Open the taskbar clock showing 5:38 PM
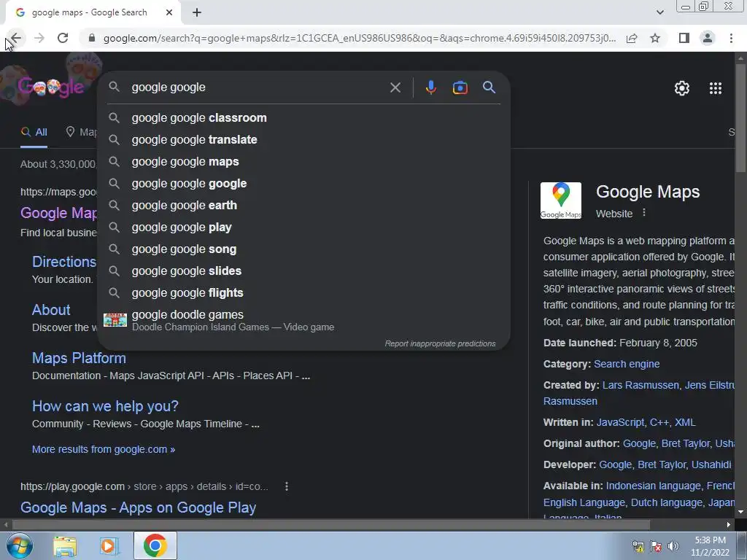 710,546
